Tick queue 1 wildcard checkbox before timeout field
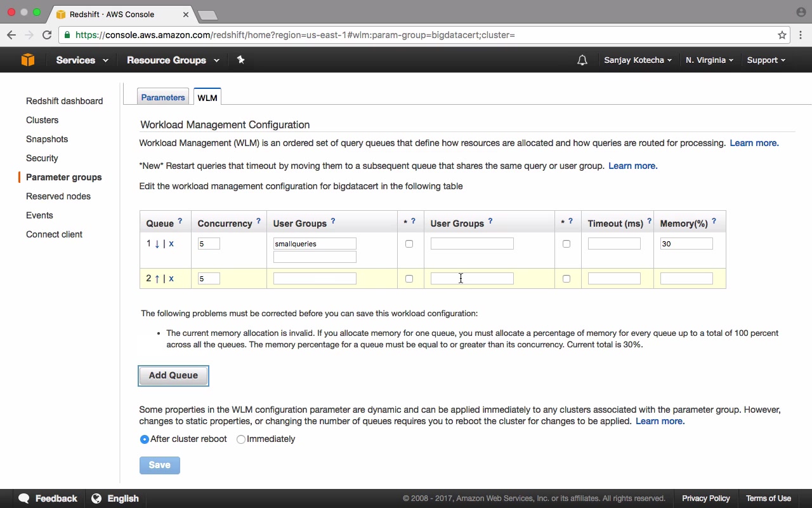812x508 pixels. click(566, 244)
